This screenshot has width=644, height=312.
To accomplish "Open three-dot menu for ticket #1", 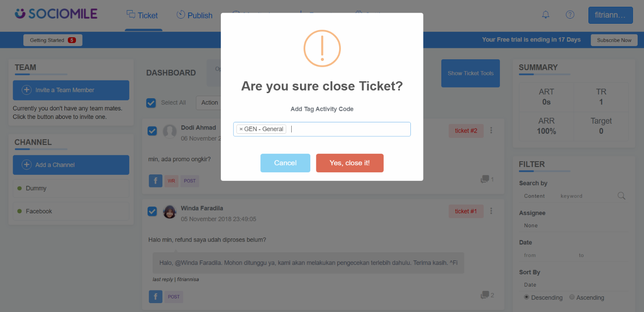I will click(x=491, y=211).
